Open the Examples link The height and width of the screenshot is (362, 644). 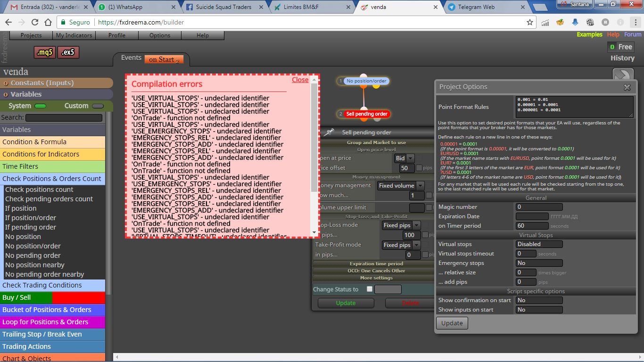(x=589, y=34)
